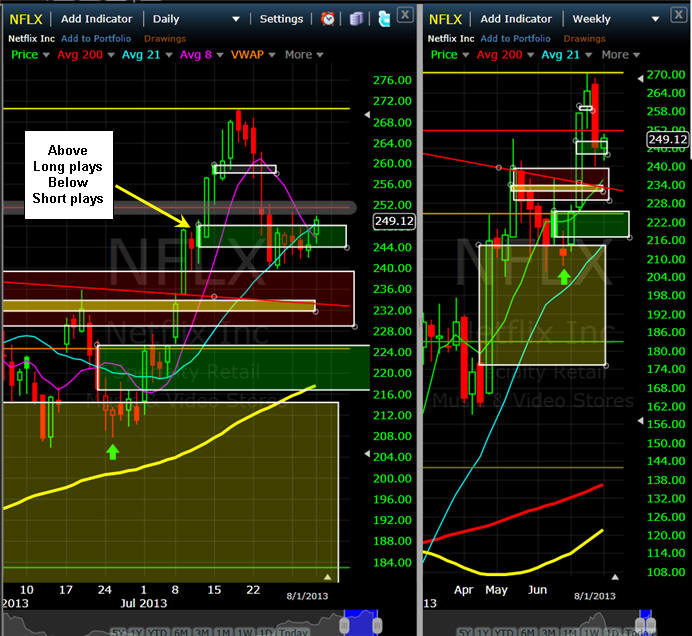692x636 pixels.
Task: Select the 6M range in Daily chart
Action: [181, 632]
